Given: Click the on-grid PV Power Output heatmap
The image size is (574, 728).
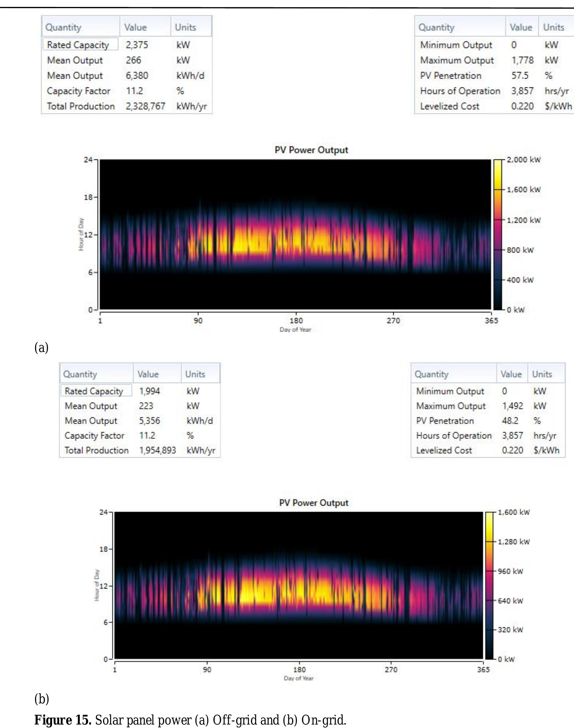Looking at the screenshot, I should click(x=298, y=585).
